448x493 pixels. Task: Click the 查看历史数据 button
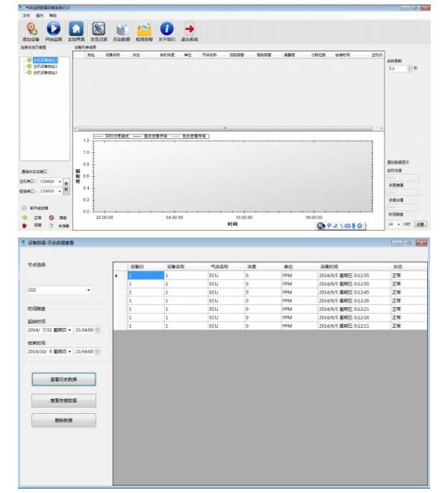(x=63, y=379)
